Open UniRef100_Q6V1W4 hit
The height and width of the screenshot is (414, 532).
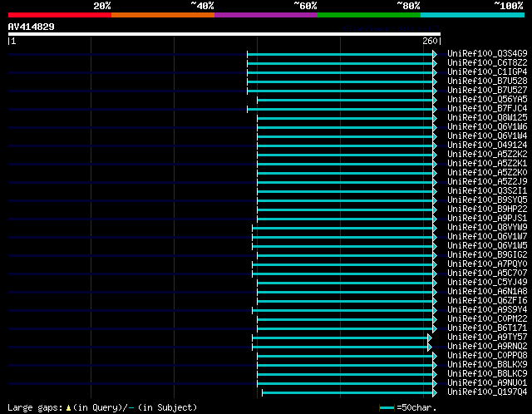487,136
